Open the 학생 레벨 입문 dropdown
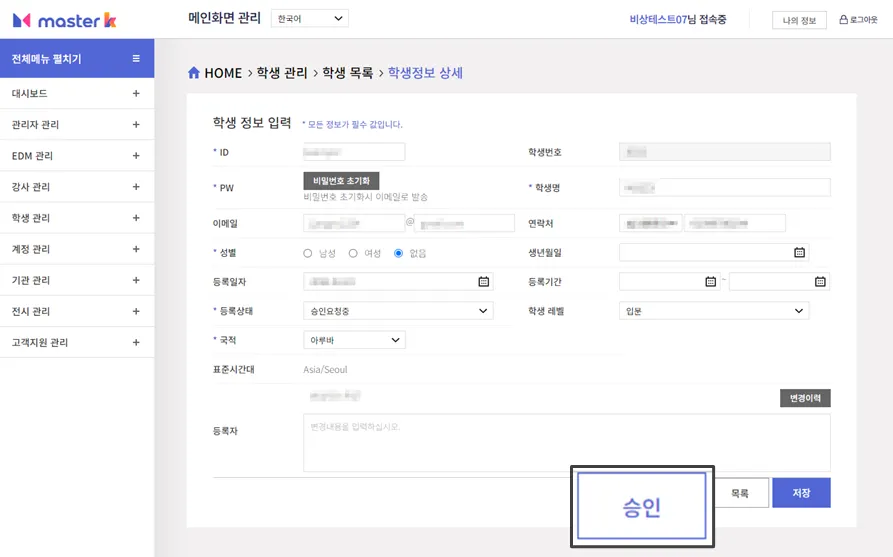The height and width of the screenshot is (557, 893). pyautogui.click(x=714, y=311)
